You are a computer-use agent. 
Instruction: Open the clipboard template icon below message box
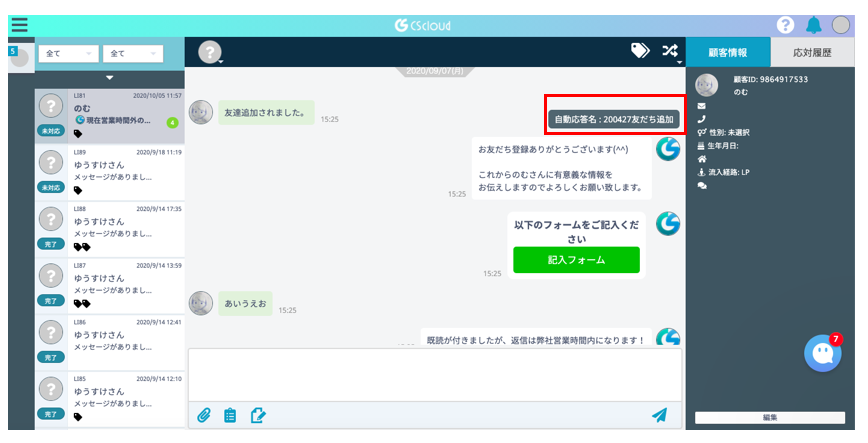pyautogui.click(x=231, y=415)
